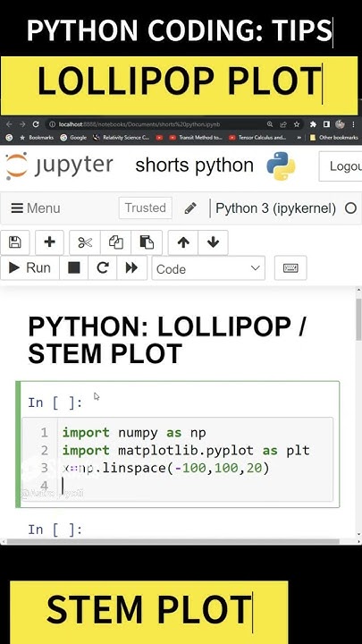This screenshot has height=644, width=362.
Task: Cut the selected cell with scissors icon
Action: point(85,242)
